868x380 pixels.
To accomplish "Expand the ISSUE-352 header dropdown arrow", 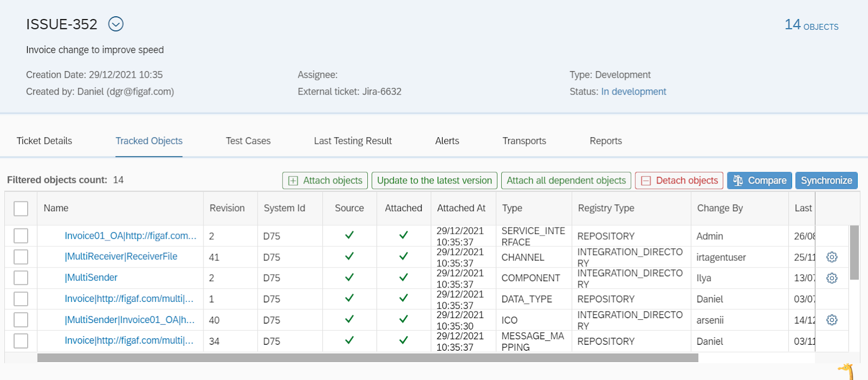I will point(116,24).
